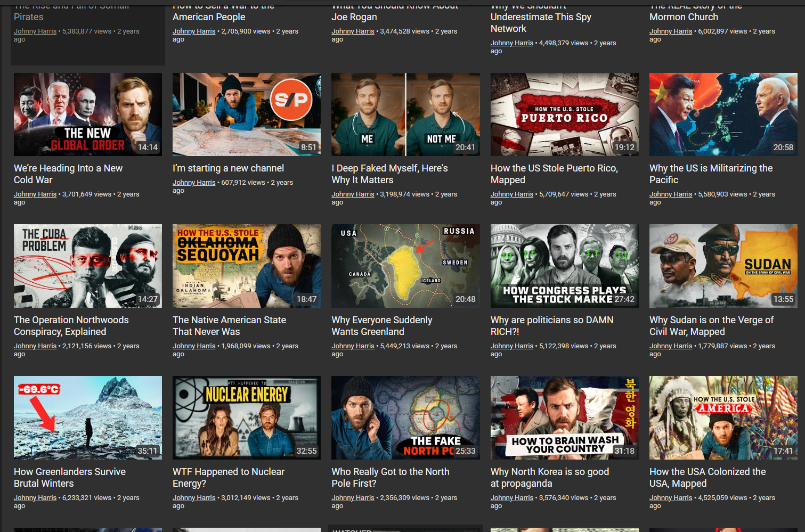This screenshot has height=532, width=805.
Task: Click the Oklahoma Sequoyah video thumbnail
Action: tap(246, 266)
